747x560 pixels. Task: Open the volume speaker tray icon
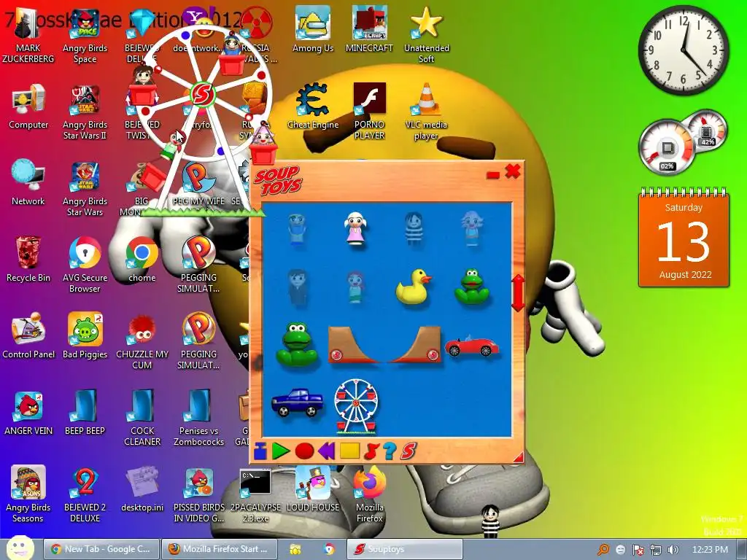point(673,550)
